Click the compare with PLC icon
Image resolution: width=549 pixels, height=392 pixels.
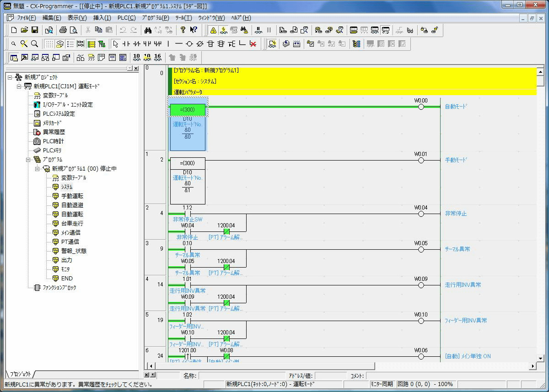coord(304,30)
